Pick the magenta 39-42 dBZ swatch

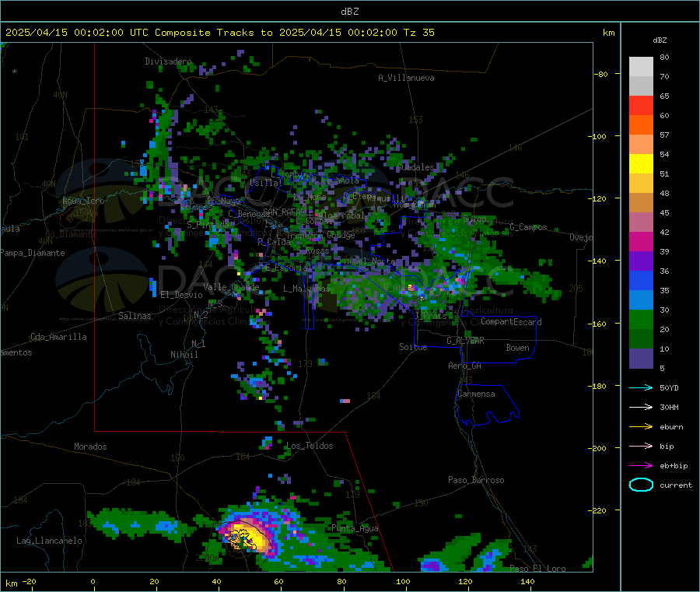(x=641, y=241)
